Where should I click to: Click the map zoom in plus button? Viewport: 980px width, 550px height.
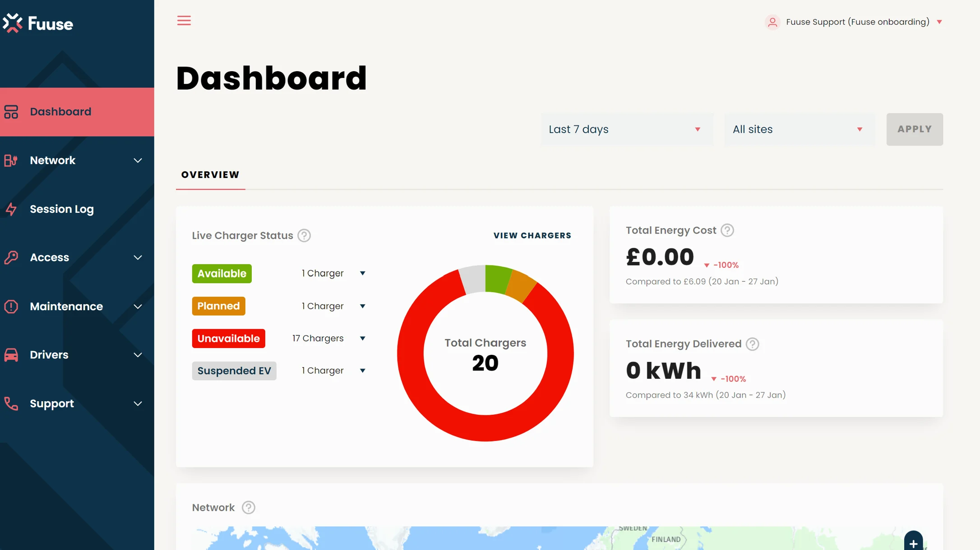click(913, 542)
